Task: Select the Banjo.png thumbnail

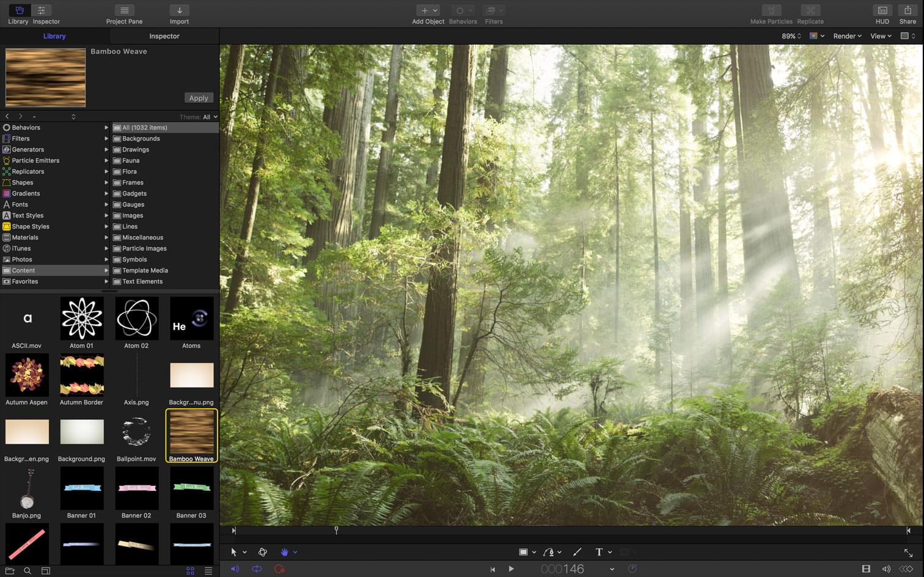Action: 27,488
